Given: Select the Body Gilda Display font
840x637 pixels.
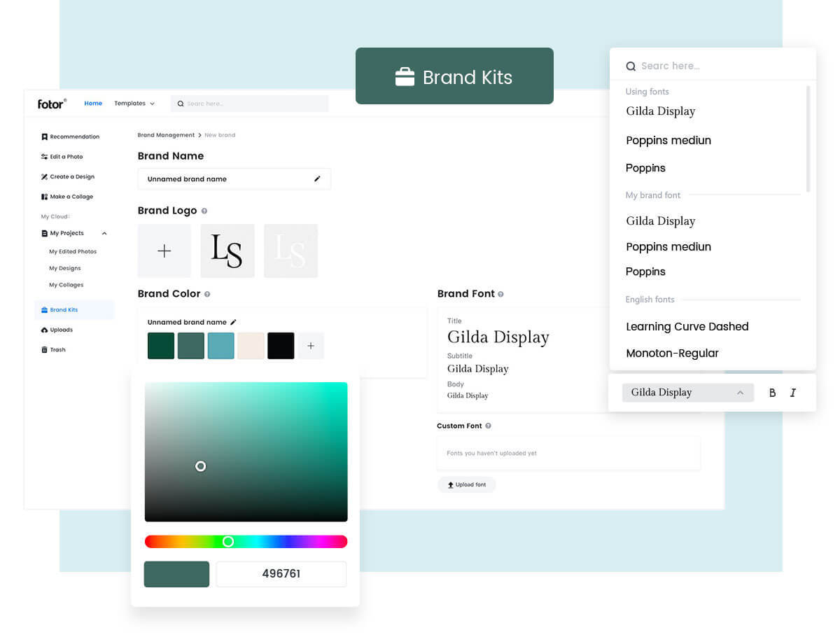Looking at the screenshot, I should pyautogui.click(x=468, y=395).
